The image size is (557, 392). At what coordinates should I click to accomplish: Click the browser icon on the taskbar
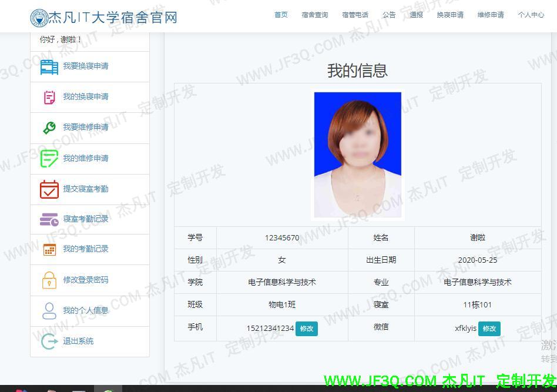tap(108, 388)
